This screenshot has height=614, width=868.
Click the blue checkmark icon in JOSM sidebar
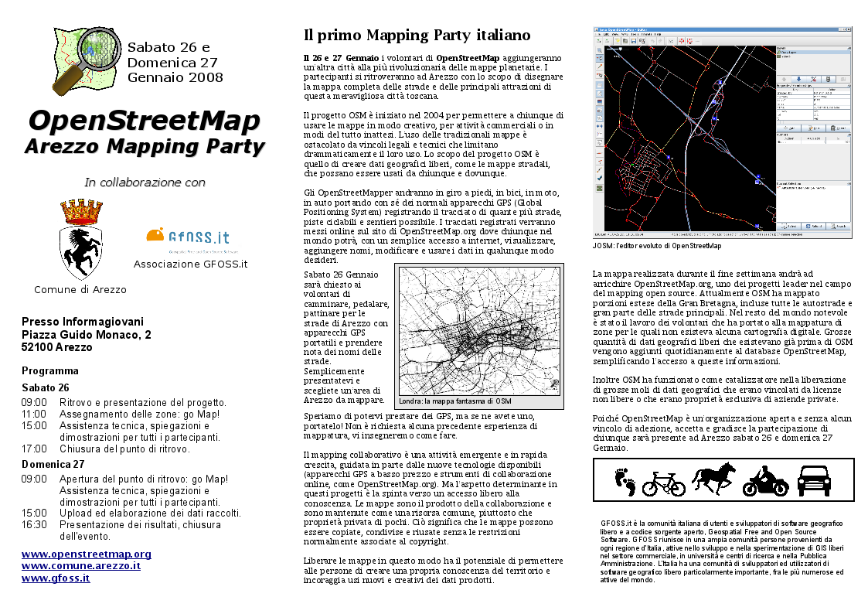[599, 179]
